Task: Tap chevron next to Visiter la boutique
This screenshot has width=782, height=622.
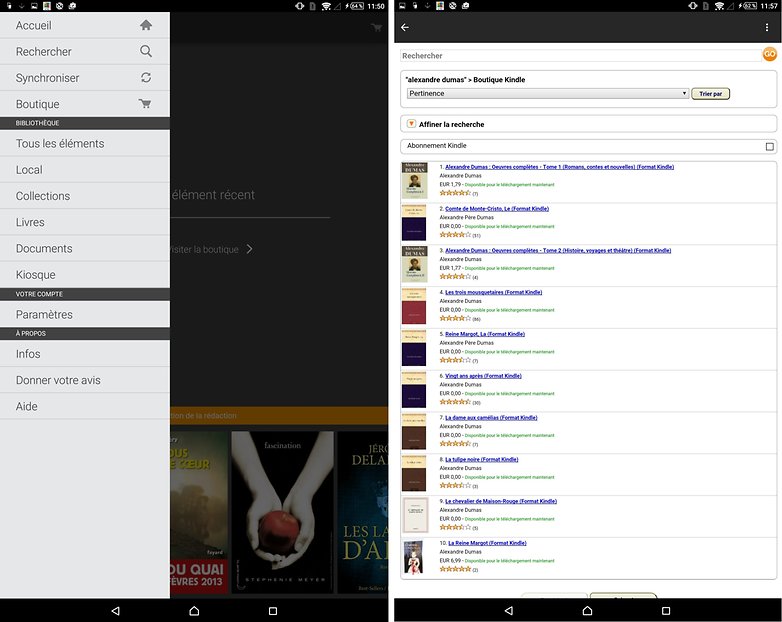Action: point(249,249)
